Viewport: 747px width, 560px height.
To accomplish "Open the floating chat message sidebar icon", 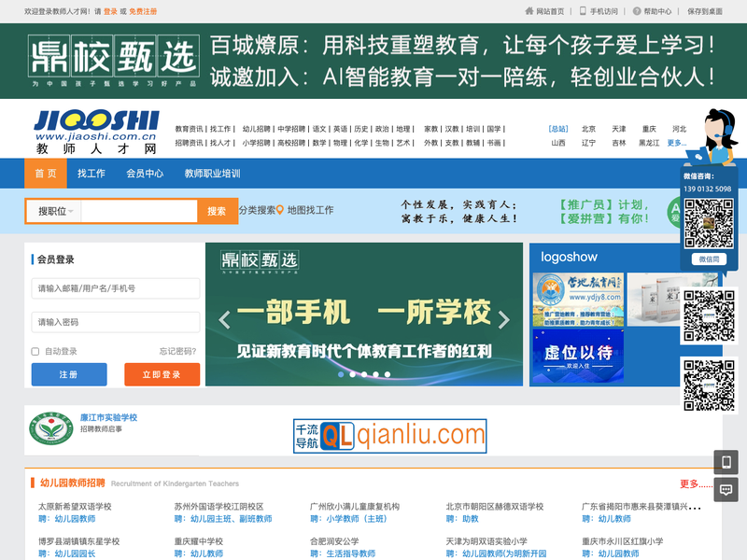I will [726, 489].
